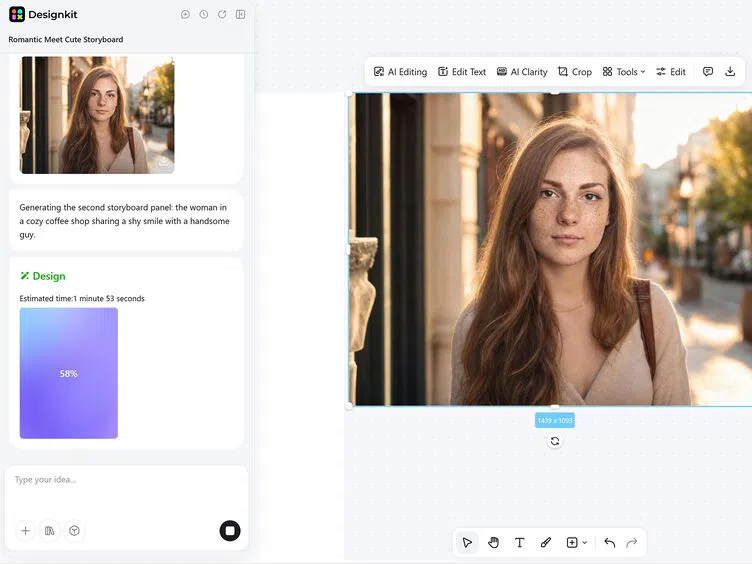Viewport: 752px width, 564px height.
Task: Click the 58% generation progress card
Action: click(69, 373)
